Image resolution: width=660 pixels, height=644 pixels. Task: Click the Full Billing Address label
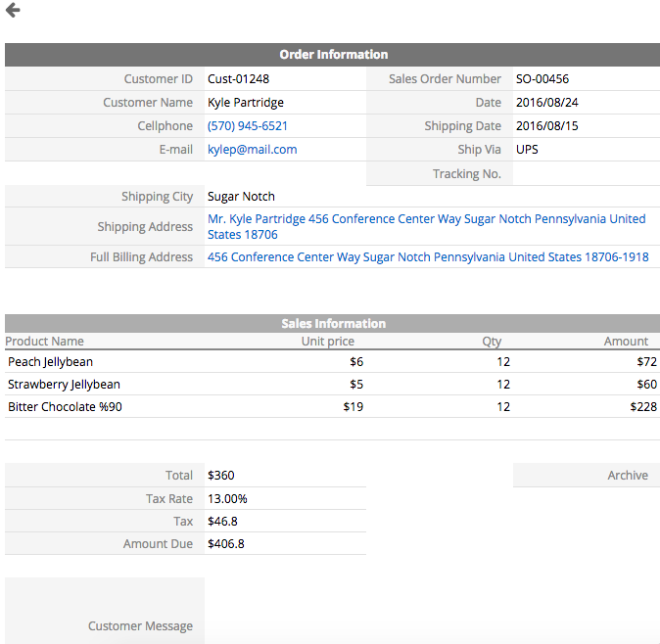point(141,256)
